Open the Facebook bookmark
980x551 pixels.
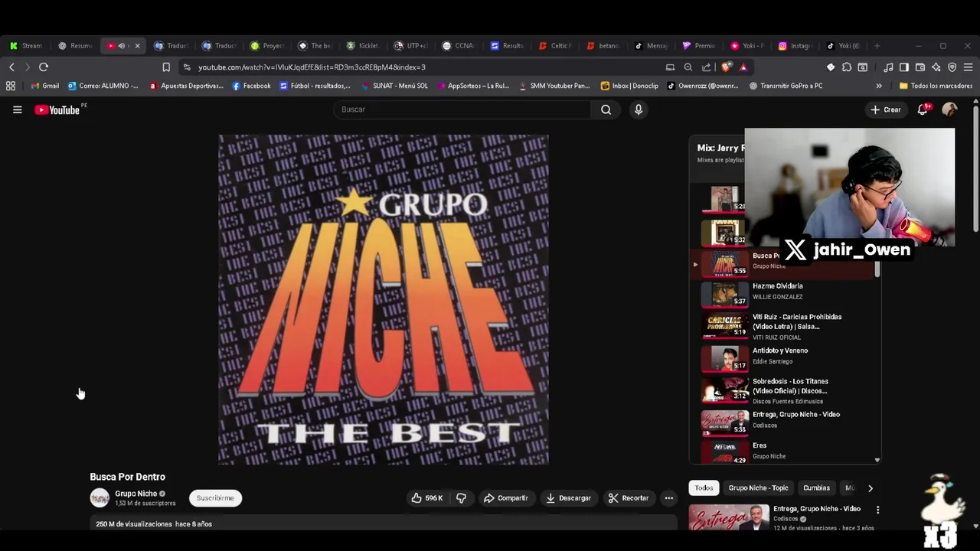point(251,86)
